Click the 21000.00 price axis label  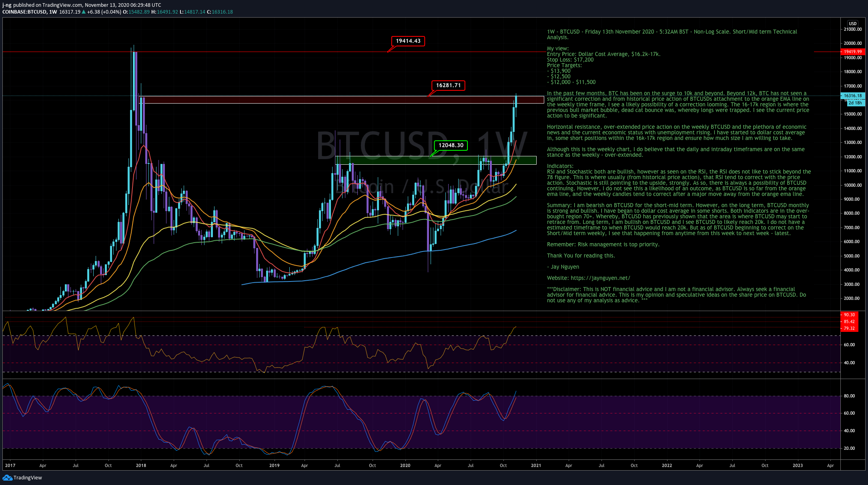[x=852, y=29]
